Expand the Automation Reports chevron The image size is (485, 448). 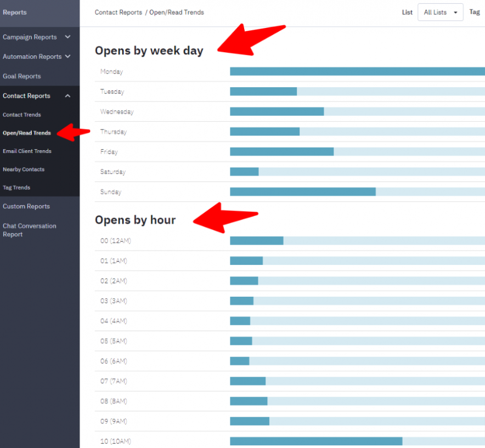[x=67, y=56]
